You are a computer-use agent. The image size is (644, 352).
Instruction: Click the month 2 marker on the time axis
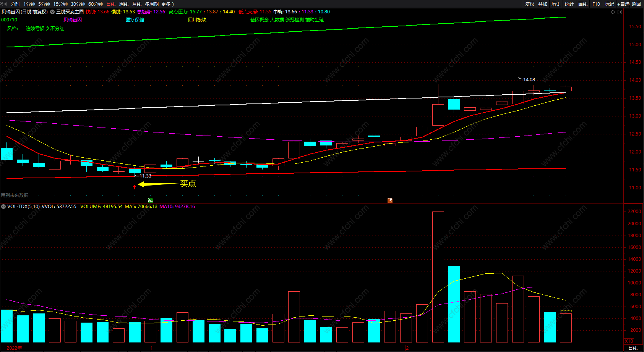(407, 348)
